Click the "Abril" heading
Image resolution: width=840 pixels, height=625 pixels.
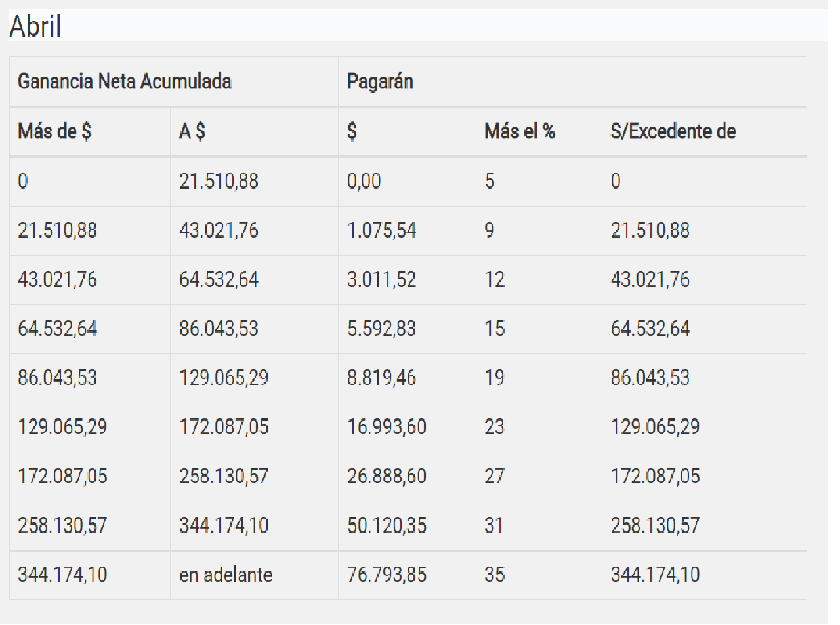tap(35, 27)
